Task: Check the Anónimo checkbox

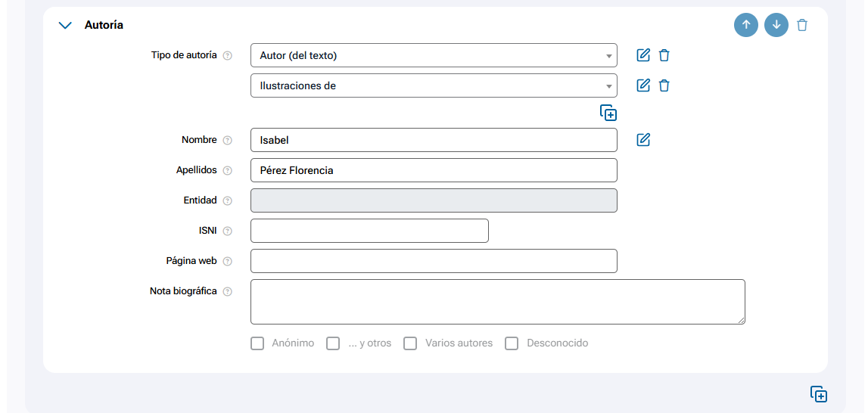Action: 257,343
